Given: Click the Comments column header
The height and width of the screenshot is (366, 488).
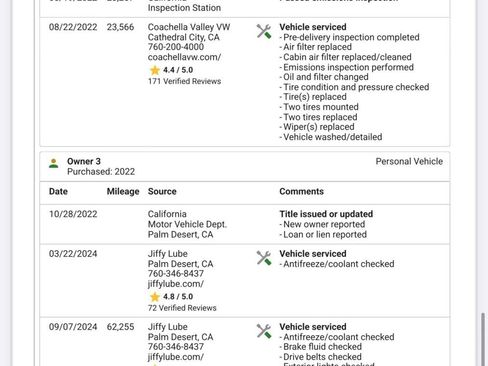Looking at the screenshot, I should tap(301, 191).
